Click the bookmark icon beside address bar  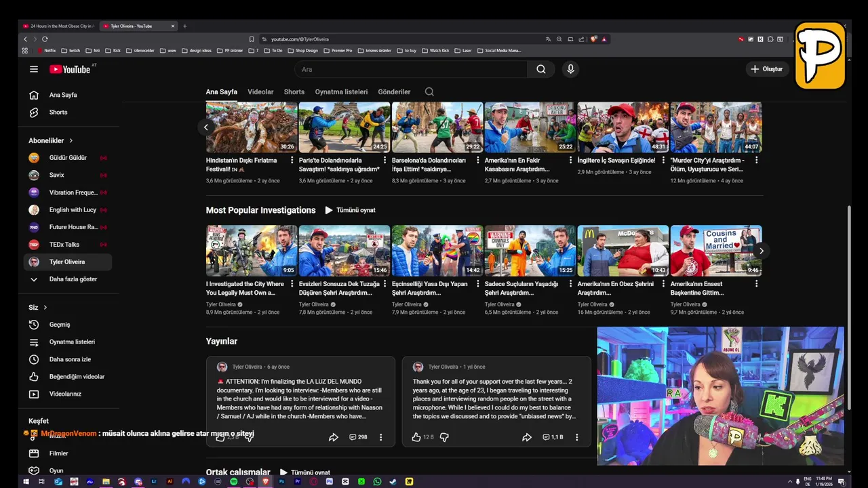252,39
